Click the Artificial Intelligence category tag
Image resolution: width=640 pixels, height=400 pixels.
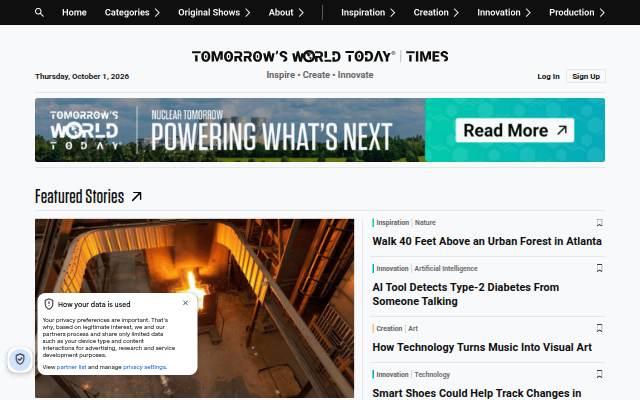446,268
